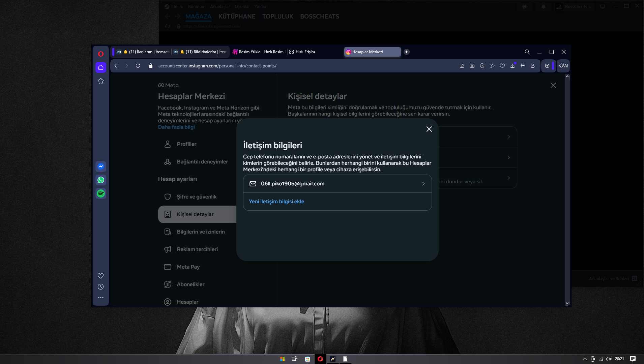Image resolution: width=644 pixels, height=364 pixels.
Task: Open TOPLULUK in the Steam window
Action: point(278,17)
